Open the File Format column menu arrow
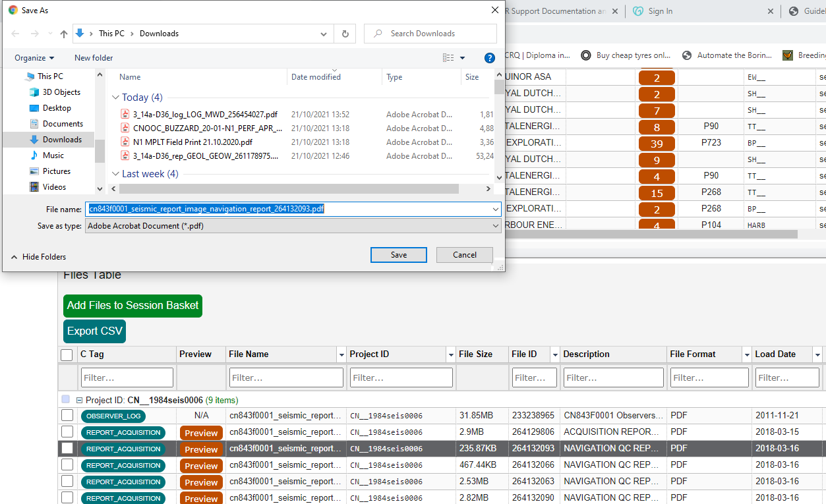Image resolution: width=826 pixels, height=504 pixels. tap(747, 354)
